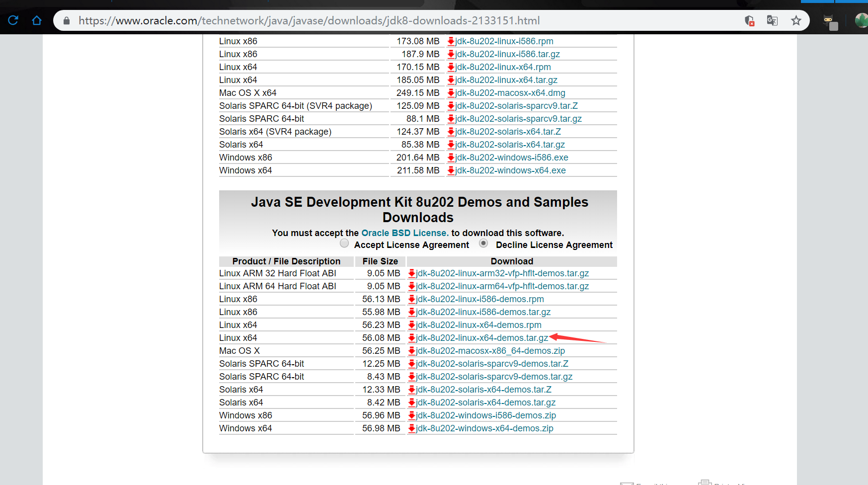
Task: Click download icon for jdk-8u202-macosx-x64.dmg
Action: [x=451, y=93]
